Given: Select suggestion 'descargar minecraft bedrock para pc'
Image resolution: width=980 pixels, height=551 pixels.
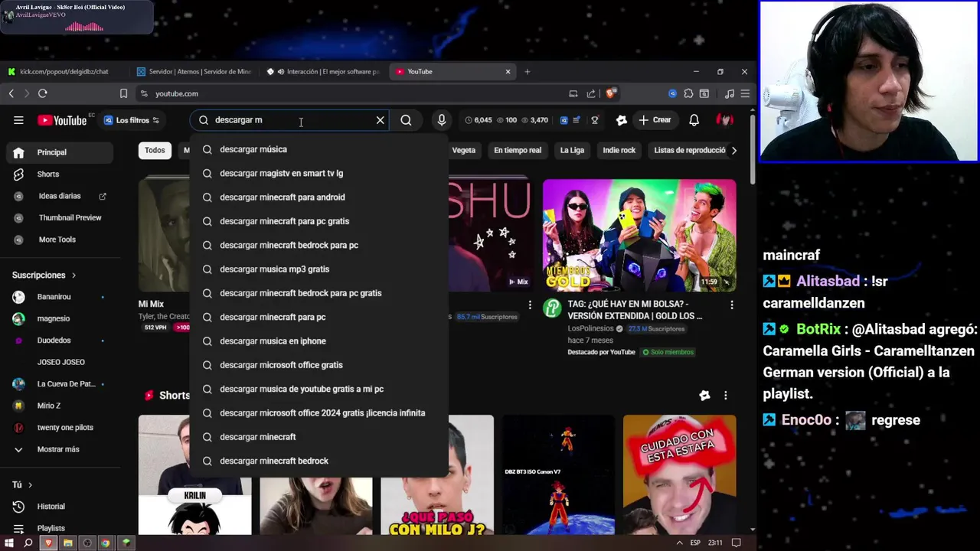Looking at the screenshot, I should (x=318, y=245).
